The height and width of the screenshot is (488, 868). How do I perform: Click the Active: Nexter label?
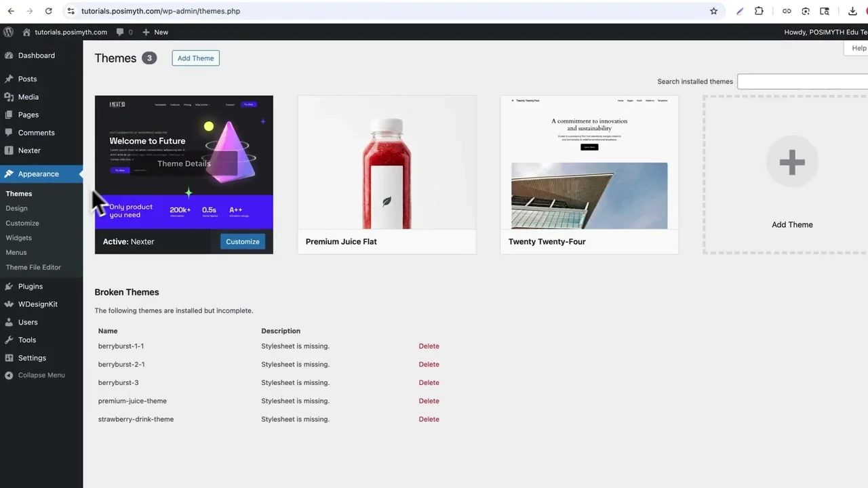pyautogui.click(x=128, y=242)
